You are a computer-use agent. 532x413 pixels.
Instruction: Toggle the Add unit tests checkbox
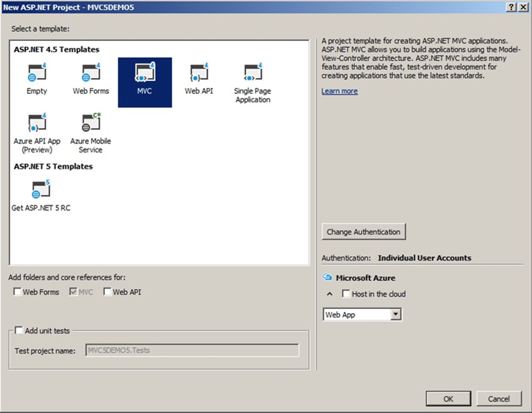click(x=19, y=331)
